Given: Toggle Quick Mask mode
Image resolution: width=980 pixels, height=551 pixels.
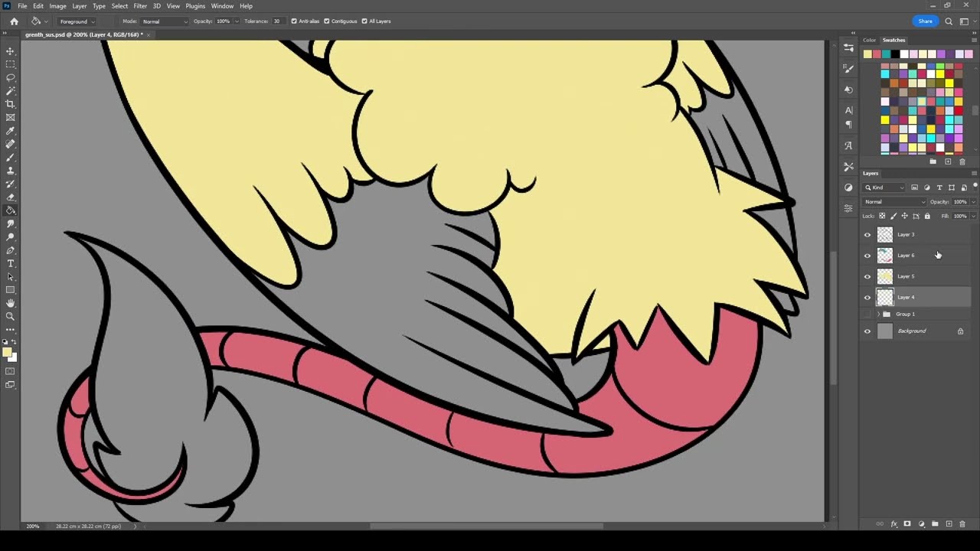Looking at the screenshot, I should coord(11,371).
